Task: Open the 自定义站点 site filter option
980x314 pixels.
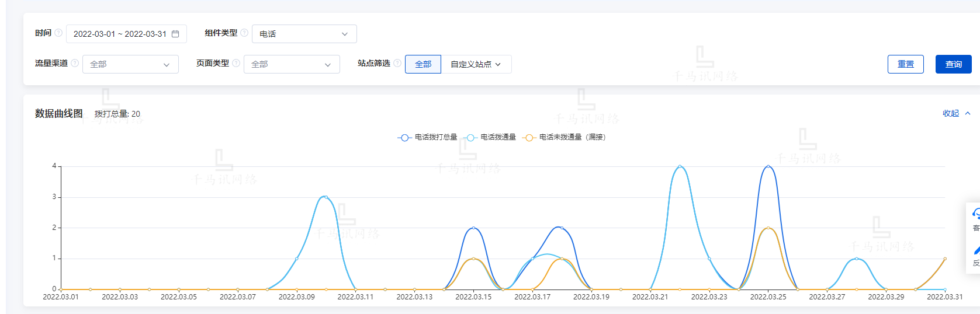Action: point(476,64)
